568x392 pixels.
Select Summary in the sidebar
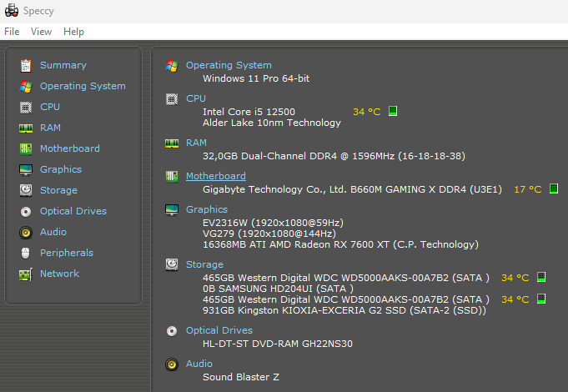[63, 65]
